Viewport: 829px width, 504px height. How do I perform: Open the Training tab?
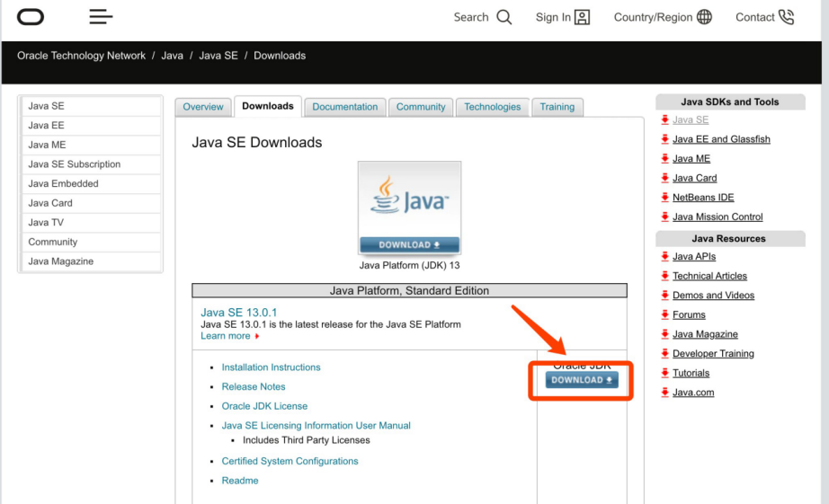(557, 107)
